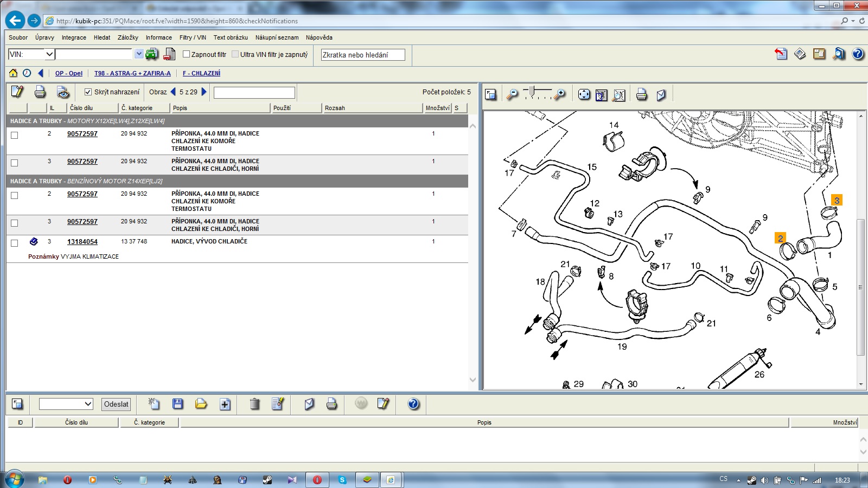Click the save icon in shopping list toolbar
The width and height of the screenshot is (868, 488).
(x=177, y=404)
